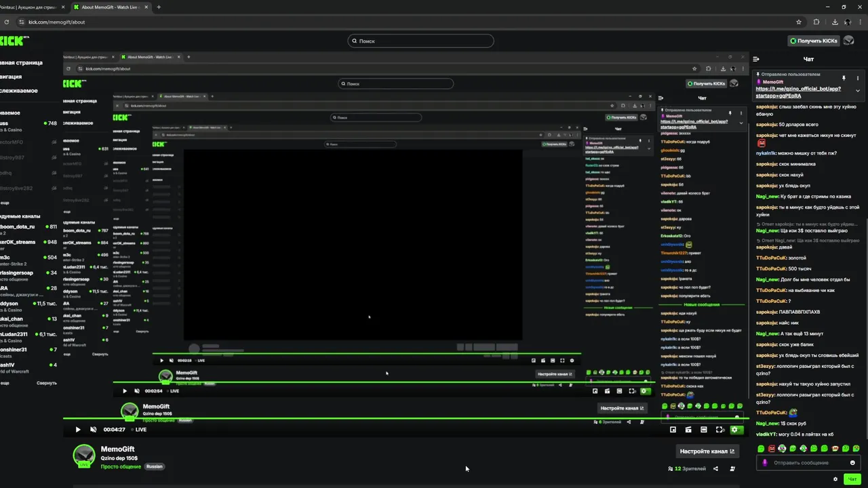Screen dimensions: 868x488
Task: Play the main stream video
Action: point(78,429)
